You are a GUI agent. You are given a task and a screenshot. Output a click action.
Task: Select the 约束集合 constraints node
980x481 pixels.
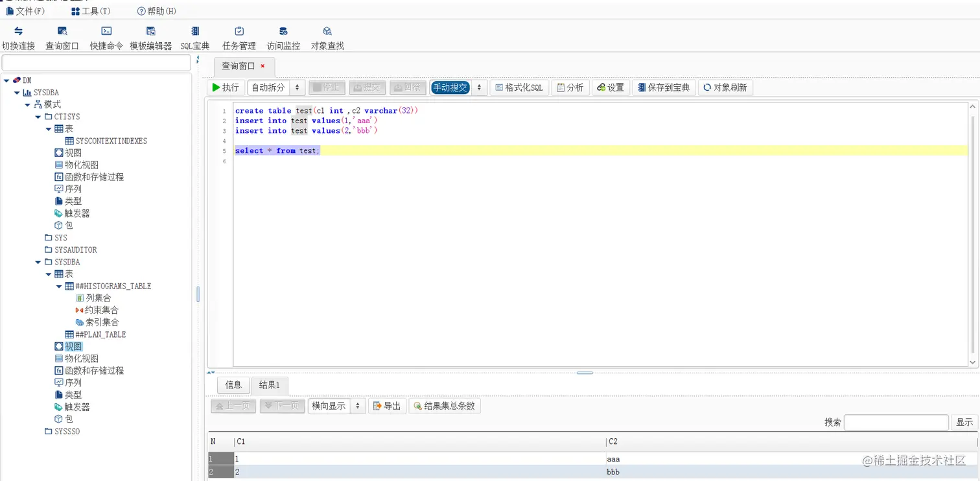pos(97,311)
